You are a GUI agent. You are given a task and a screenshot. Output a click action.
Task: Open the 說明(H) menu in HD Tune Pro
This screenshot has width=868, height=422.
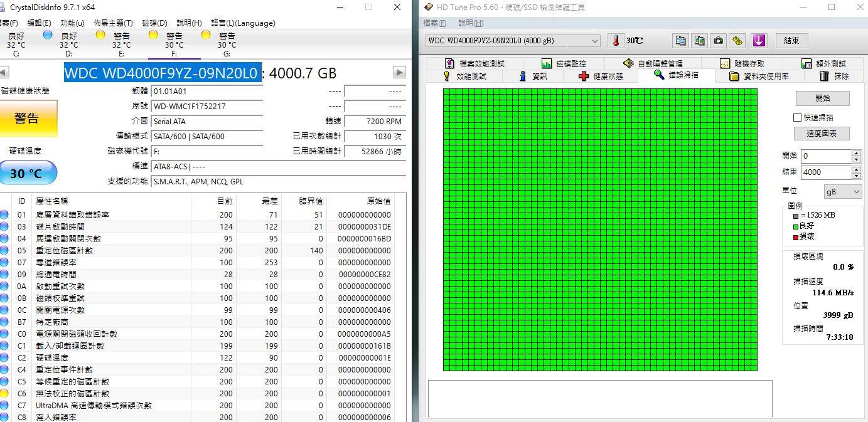[471, 23]
